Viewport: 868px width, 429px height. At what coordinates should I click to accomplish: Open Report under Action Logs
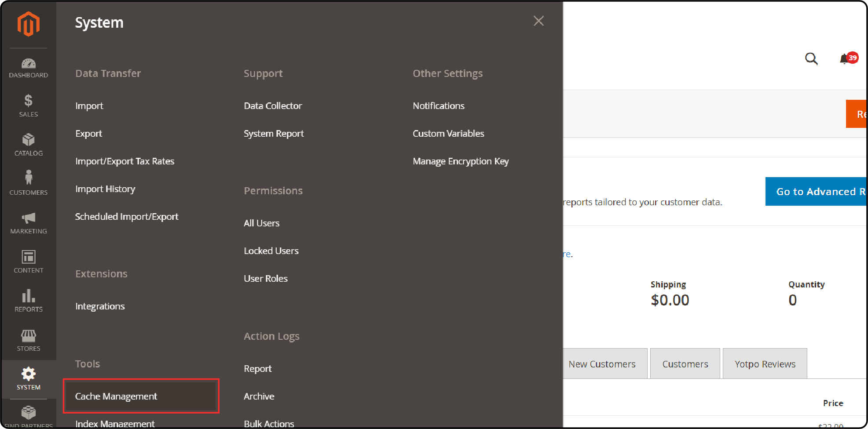click(x=258, y=369)
